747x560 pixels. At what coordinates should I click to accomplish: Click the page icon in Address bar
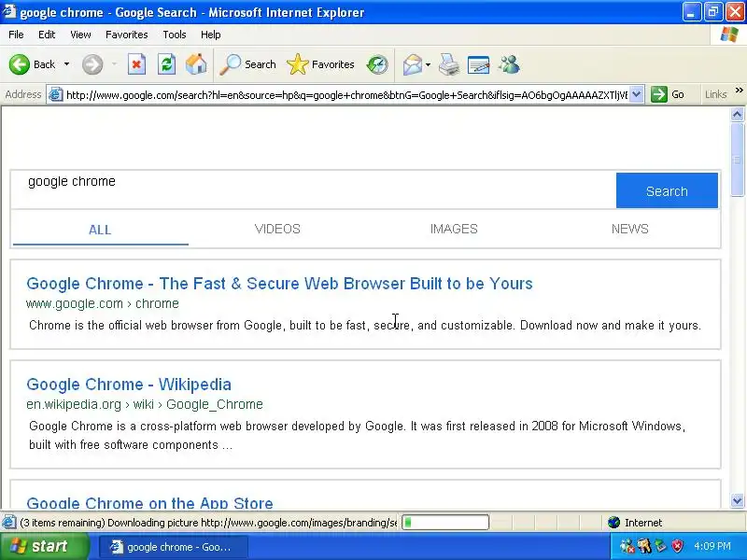pos(56,95)
